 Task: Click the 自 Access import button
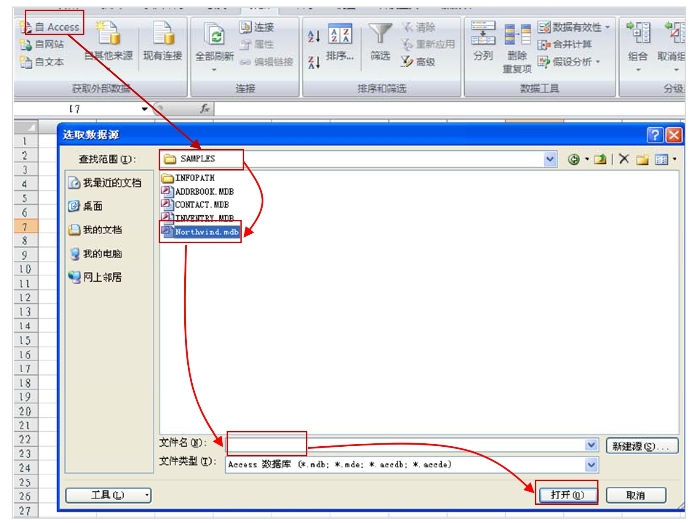(x=50, y=27)
